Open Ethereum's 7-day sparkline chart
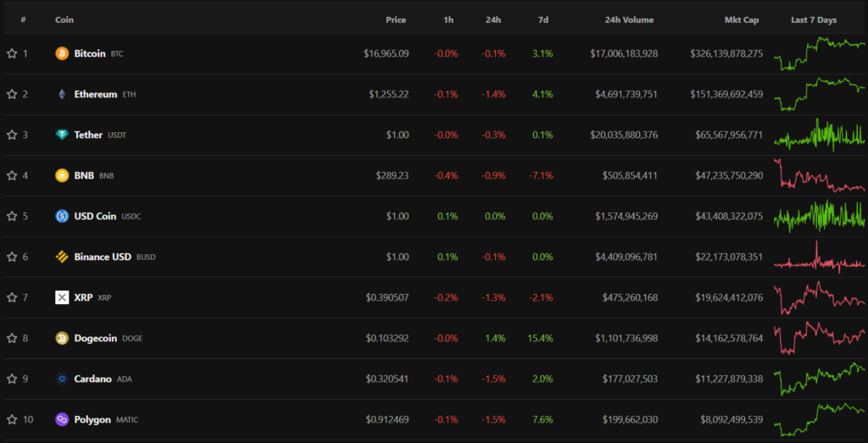The height and width of the screenshot is (443, 868). coord(820,95)
